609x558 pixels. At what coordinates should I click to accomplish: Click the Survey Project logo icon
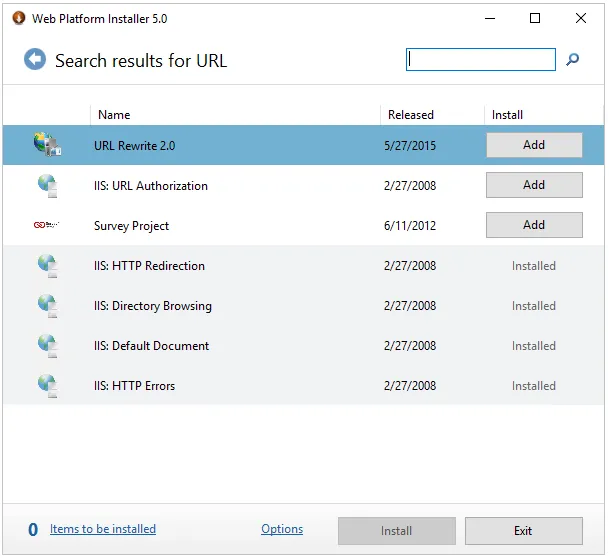point(47,225)
